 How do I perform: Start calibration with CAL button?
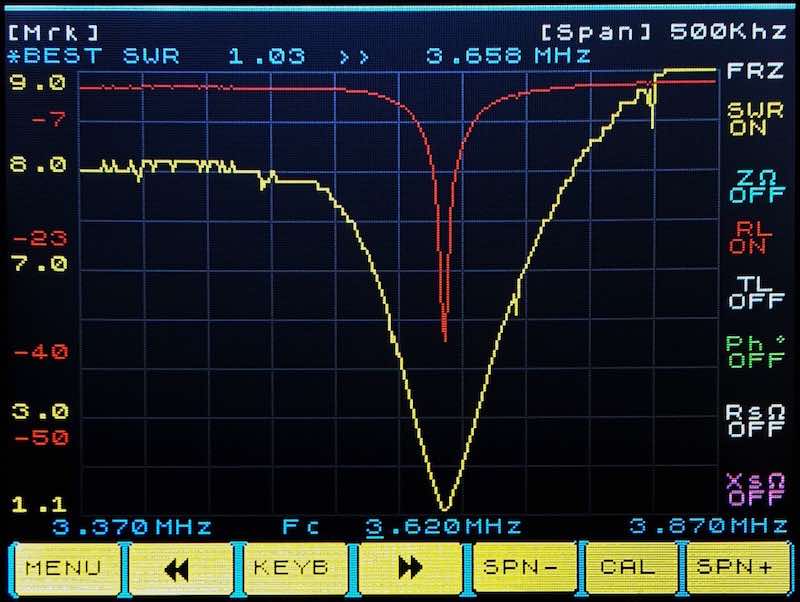[x=629, y=567]
